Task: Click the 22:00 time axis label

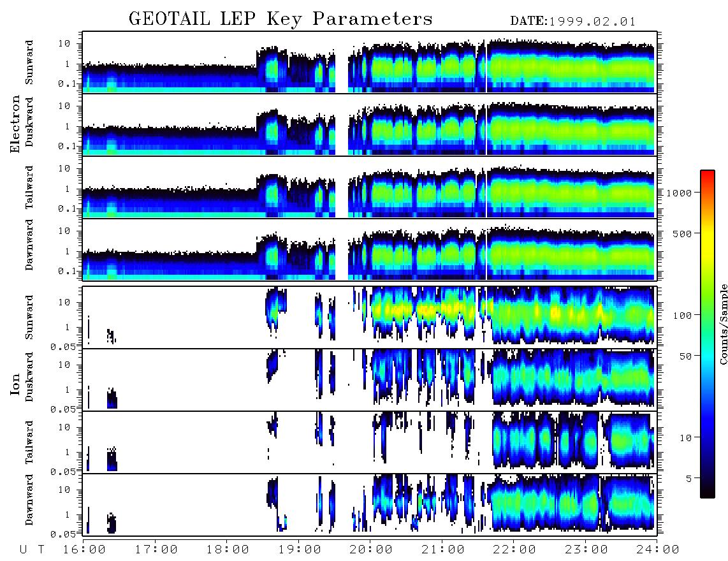Action: click(x=515, y=550)
